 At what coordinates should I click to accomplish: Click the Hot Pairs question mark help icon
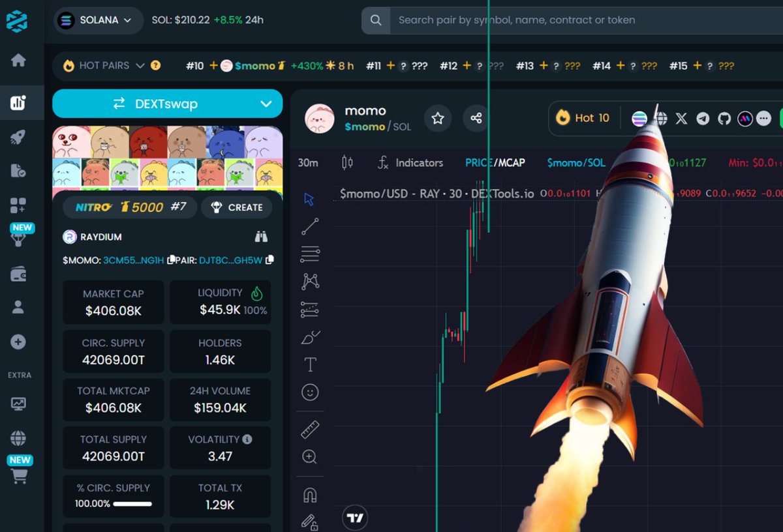click(155, 65)
